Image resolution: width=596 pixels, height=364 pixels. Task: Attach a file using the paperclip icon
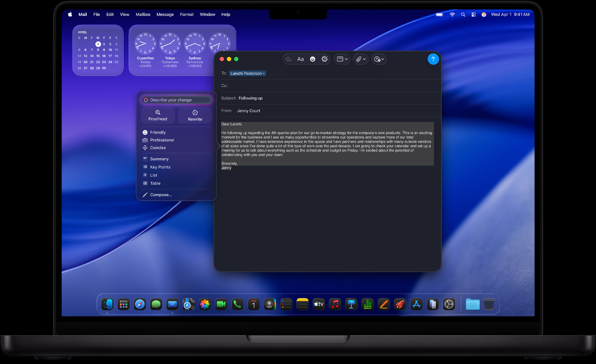pos(359,59)
